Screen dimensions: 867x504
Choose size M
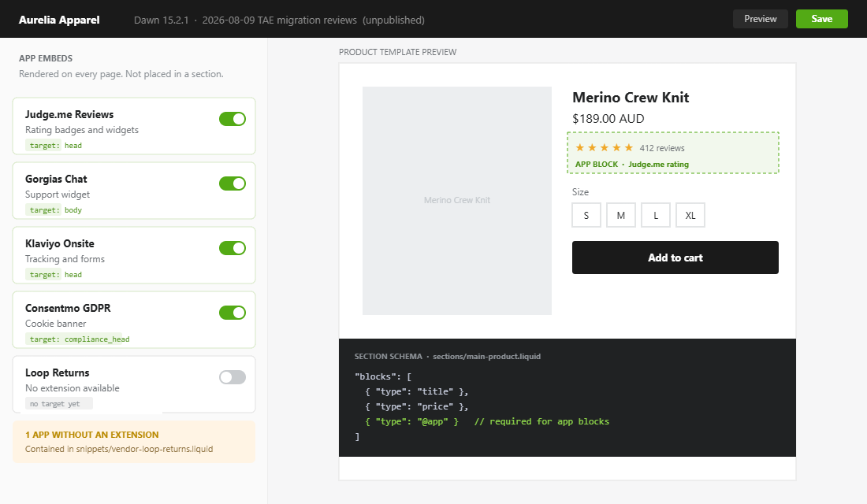point(621,215)
